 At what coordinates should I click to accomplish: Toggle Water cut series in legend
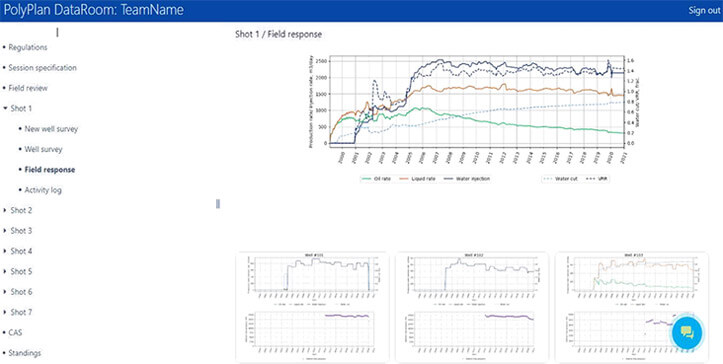click(561, 179)
